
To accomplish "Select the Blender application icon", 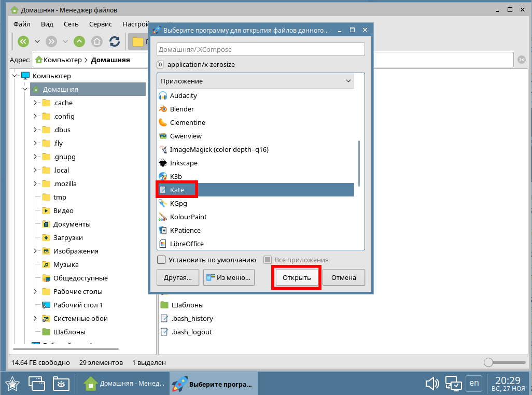I will (x=163, y=109).
